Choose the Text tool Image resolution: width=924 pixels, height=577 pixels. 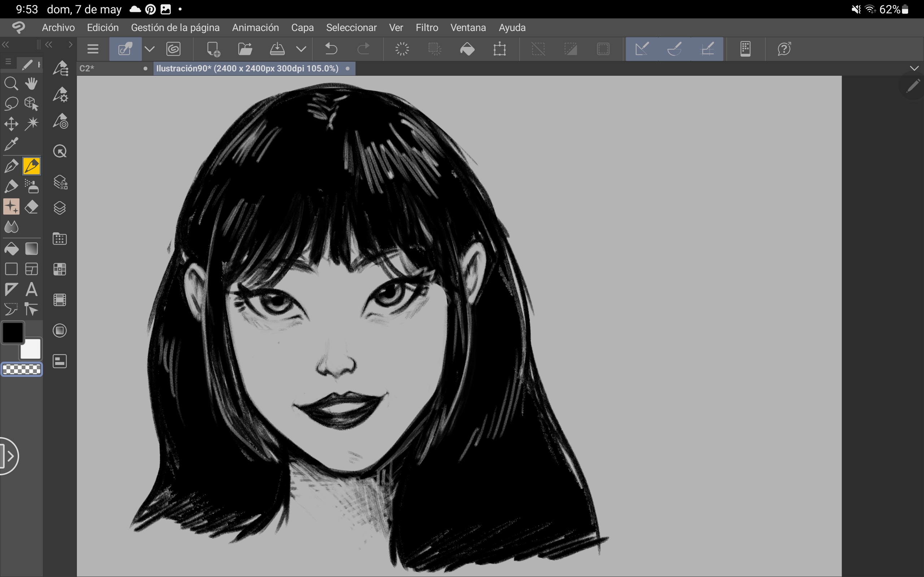tap(31, 289)
